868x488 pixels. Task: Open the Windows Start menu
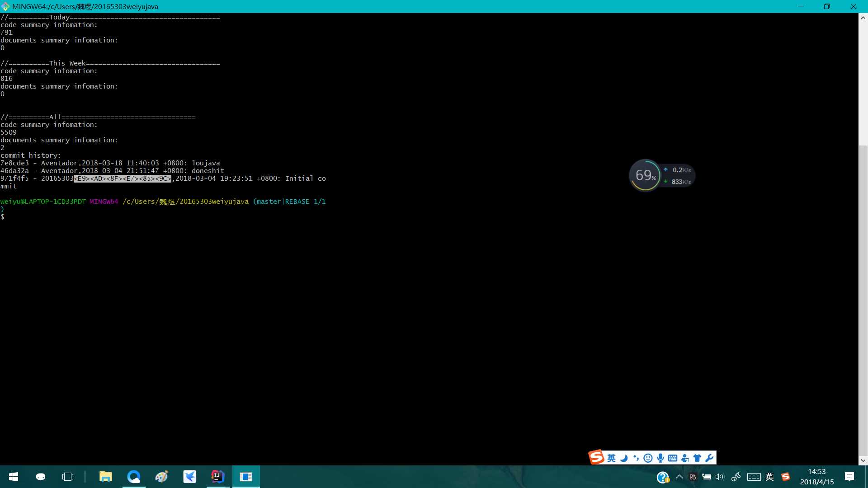(14, 477)
